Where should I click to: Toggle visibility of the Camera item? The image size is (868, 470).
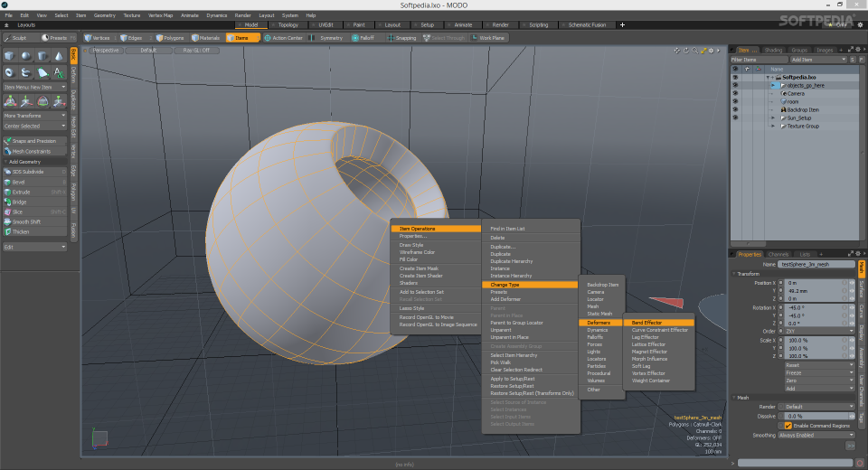pos(735,93)
